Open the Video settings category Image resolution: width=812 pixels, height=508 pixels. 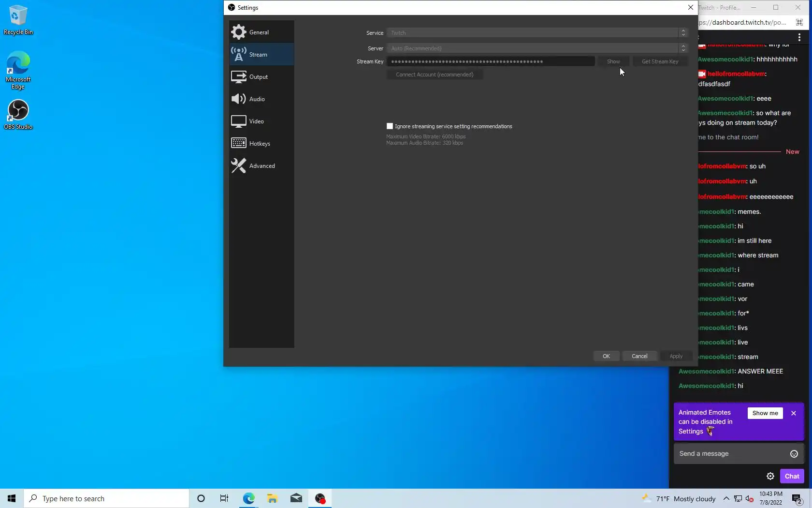pyautogui.click(x=261, y=121)
